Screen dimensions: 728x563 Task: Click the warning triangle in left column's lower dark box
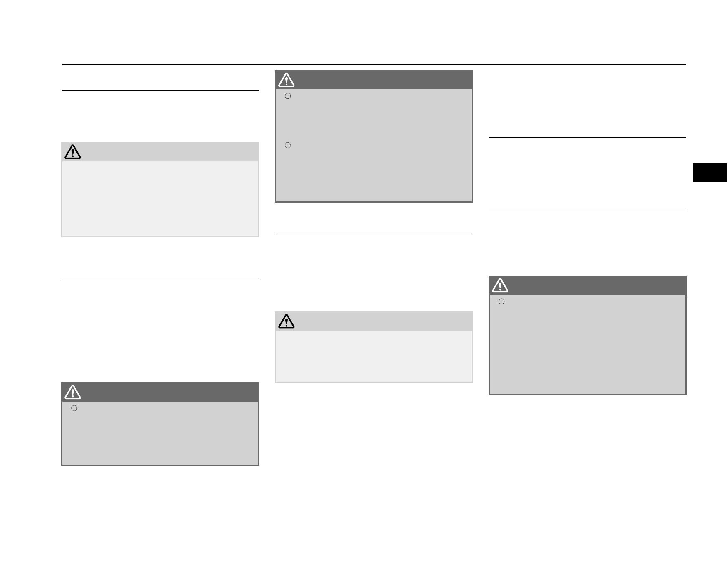coord(73,392)
